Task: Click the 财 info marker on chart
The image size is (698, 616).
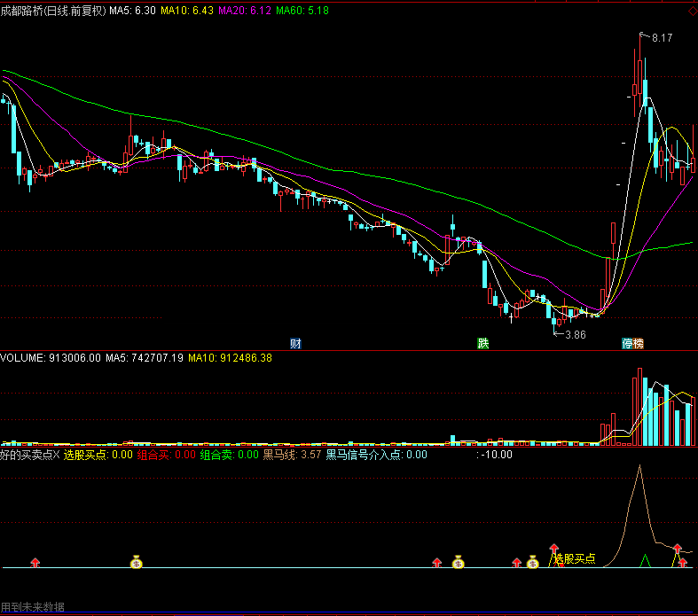Action: pyautogui.click(x=295, y=344)
